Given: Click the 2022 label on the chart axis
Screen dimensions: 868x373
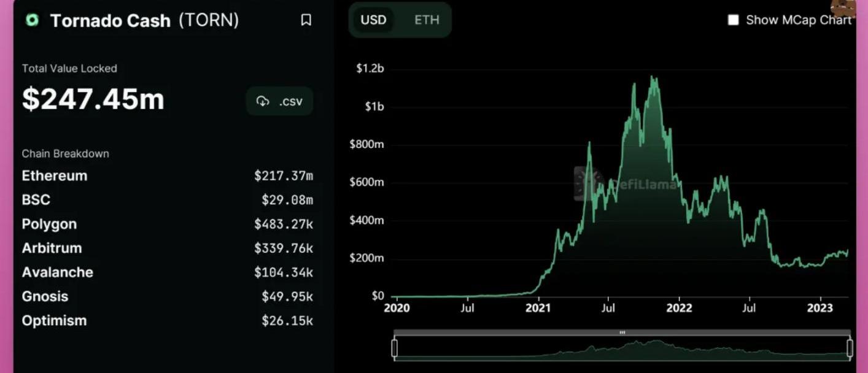Looking at the screenshot, I should (x=679, y=308).
